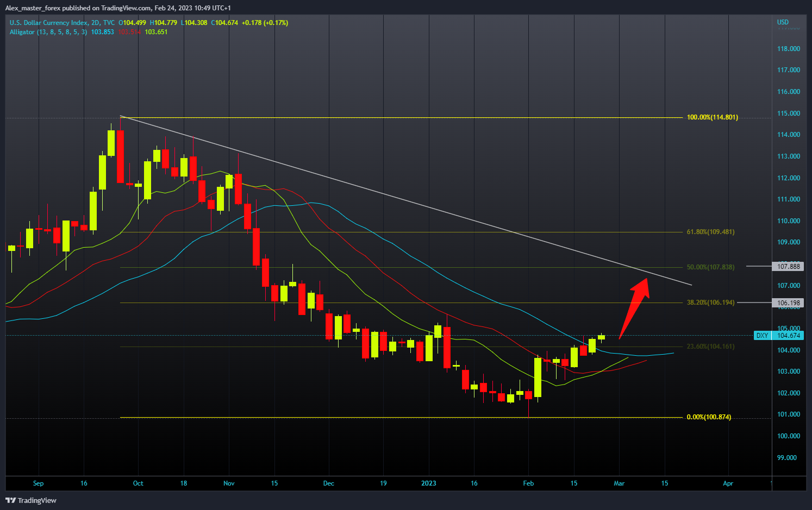Select the 61.80%(109.481) Fibonacci label
Screen dimensions: 812x510
pos(710,232)
